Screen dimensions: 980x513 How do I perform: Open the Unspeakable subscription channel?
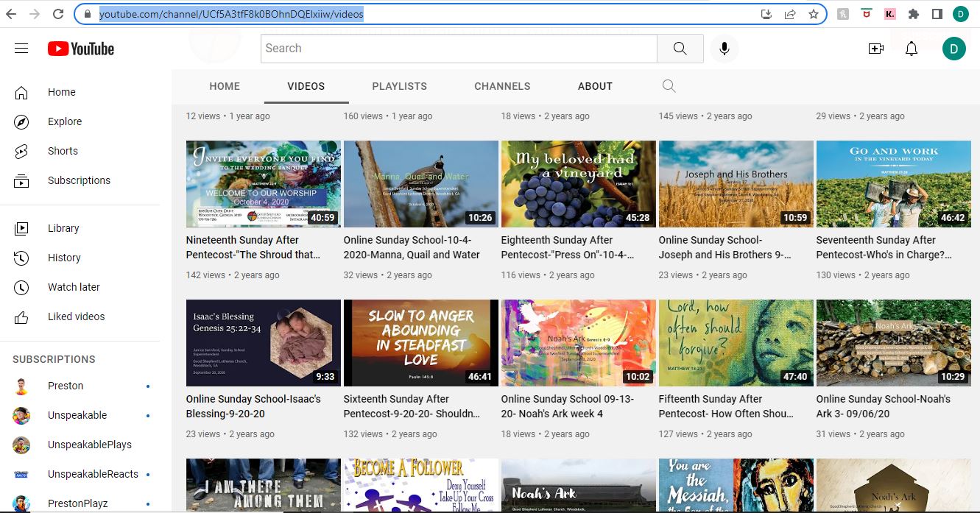coord(77,415)
